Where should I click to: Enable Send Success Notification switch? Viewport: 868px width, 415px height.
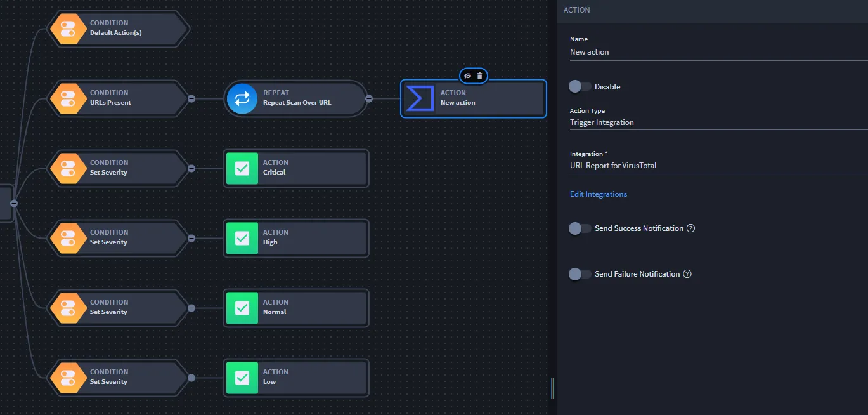click(580, 228)
